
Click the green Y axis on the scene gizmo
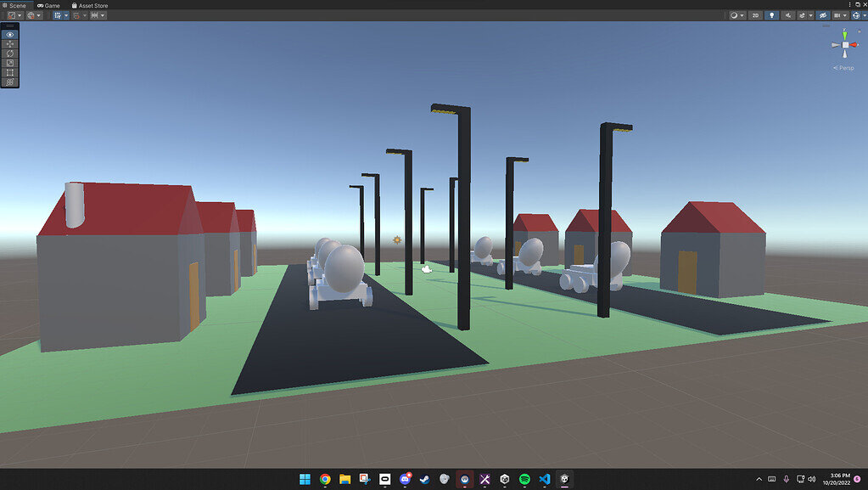tap(844, 36)
